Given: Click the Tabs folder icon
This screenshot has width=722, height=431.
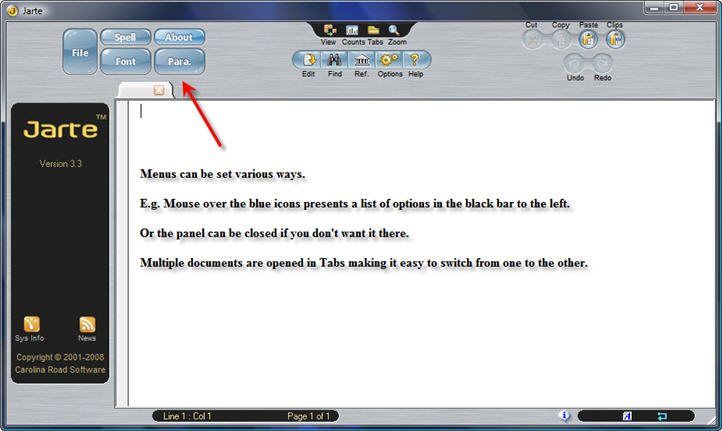Looking at the screenshot, I should coord(374,30).
